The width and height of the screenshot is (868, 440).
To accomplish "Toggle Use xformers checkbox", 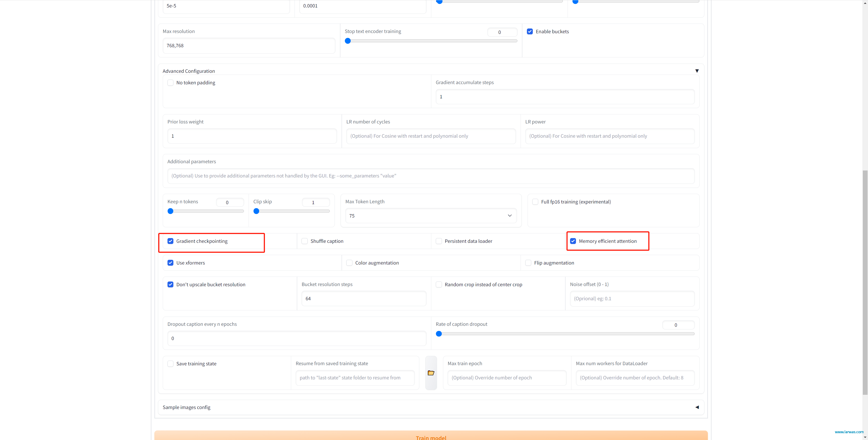I will 170,263.
